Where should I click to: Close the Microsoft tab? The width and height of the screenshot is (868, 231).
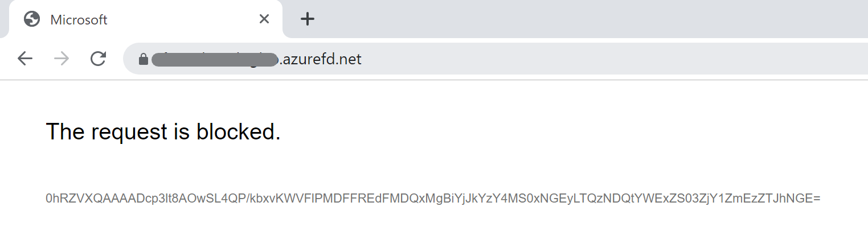(264, 19)
